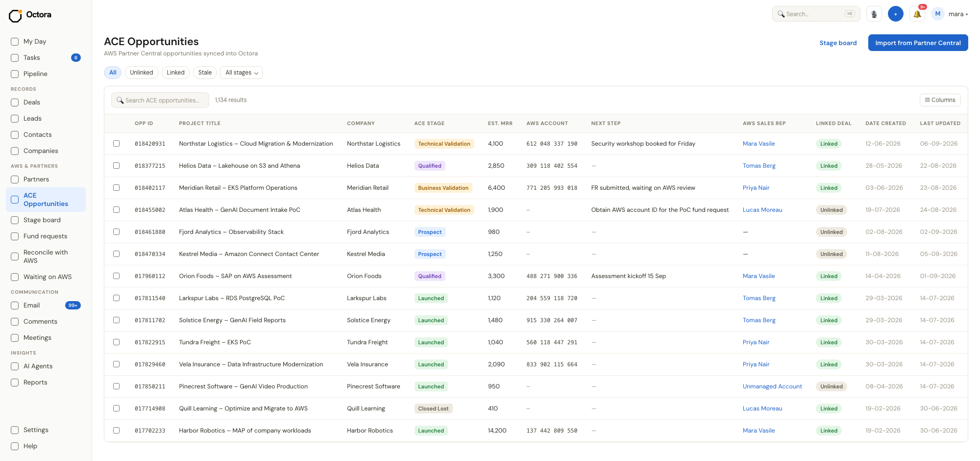Click the Deals icon in the sidebar

pos(15,102)
